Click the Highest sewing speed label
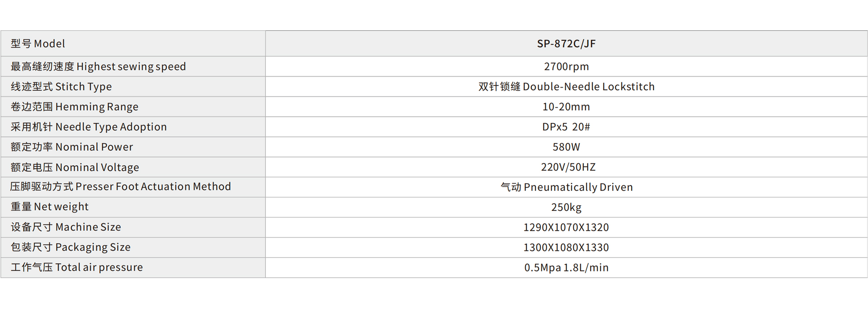868x312 pixels. coord(98,67)
